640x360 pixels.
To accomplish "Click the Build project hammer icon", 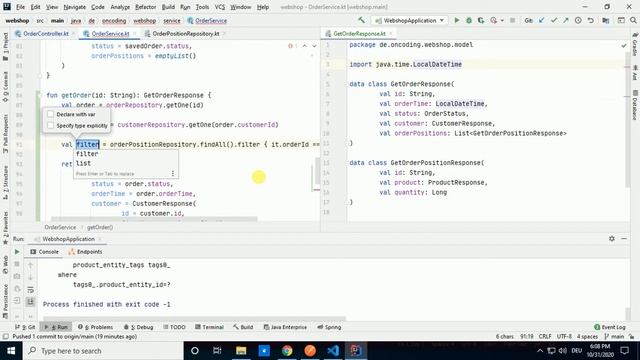I will (x=362, y=20).
